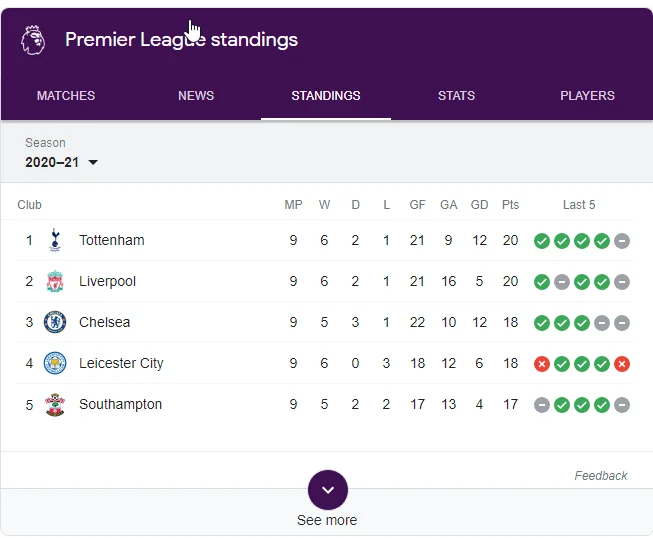Go to the Stats tab
Image resolution: width=653 pixels, height=538 pixels.
pyautogui.click(x=456, y=96)
